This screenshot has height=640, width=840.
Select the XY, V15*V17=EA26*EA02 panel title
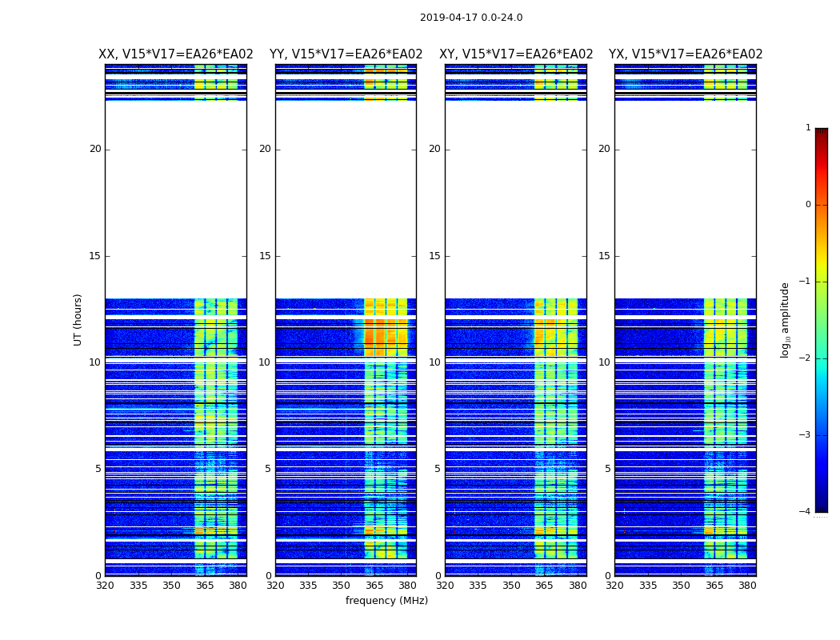click(x=516, y=54)
